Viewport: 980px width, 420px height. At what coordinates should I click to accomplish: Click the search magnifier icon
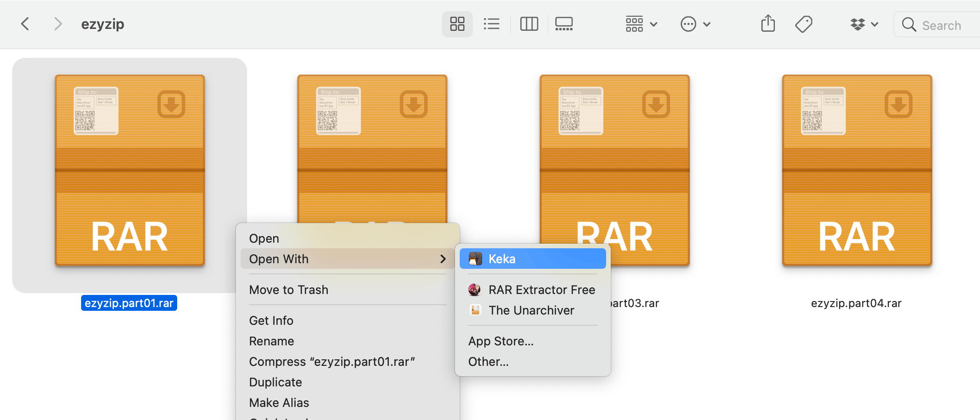(x=909, y=24)
